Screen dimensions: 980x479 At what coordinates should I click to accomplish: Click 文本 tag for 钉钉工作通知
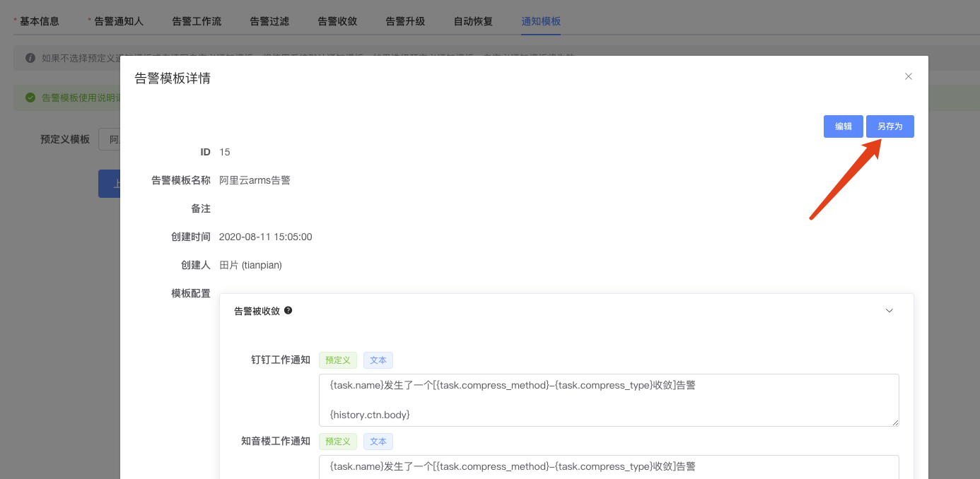point(378,360)
